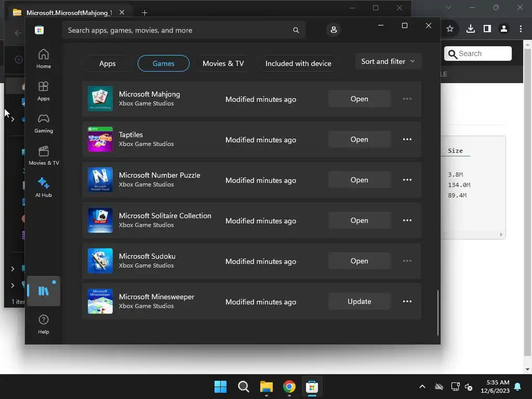Click the Microsoft Number Puzzle app icon
Image resolution: width=532 pixels, height=399 pixels.
point(100,180)
